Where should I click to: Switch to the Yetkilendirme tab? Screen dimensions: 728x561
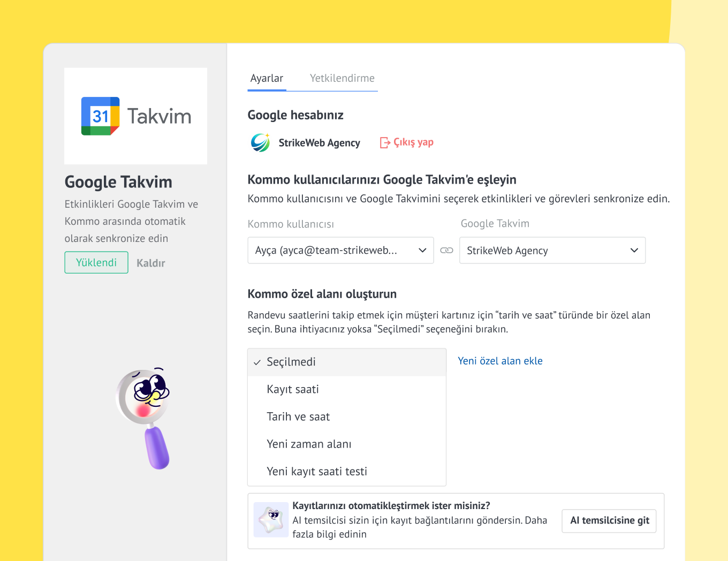coord(342,78)
